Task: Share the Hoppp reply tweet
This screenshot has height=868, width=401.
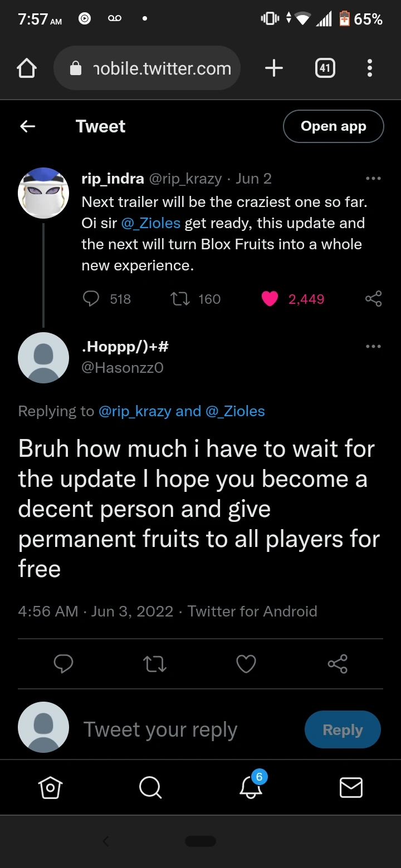Action: click(x=338, y=664)
